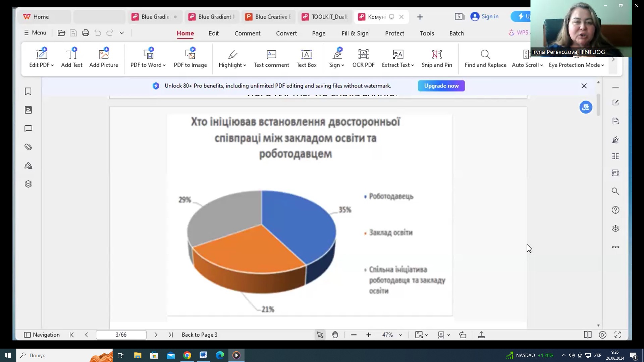Open the bookmarks panel in left sidebar
Image resolution: width=644 pixels, height=362 pixels.
click(28, 92)
